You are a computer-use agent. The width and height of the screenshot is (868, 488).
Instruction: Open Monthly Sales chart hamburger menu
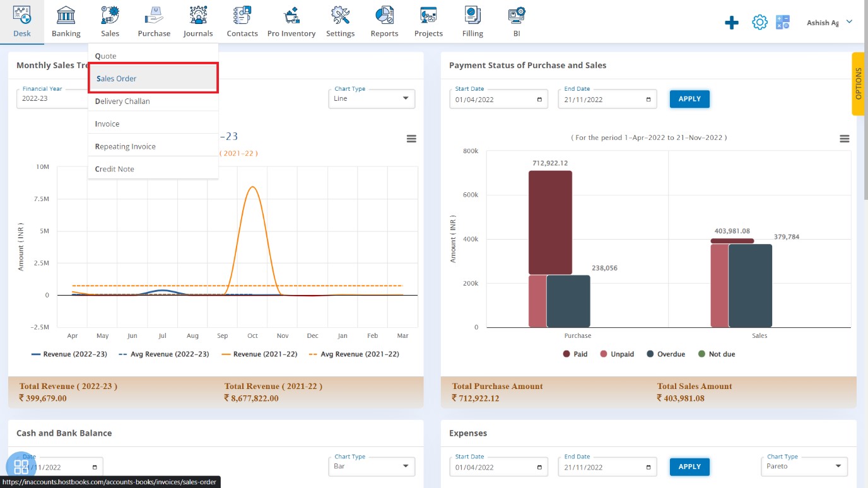coord(411,139)
